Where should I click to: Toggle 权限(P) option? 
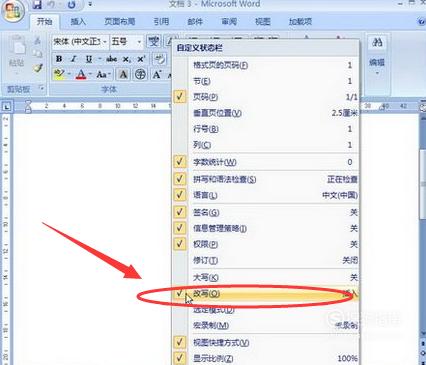(266, 244)
